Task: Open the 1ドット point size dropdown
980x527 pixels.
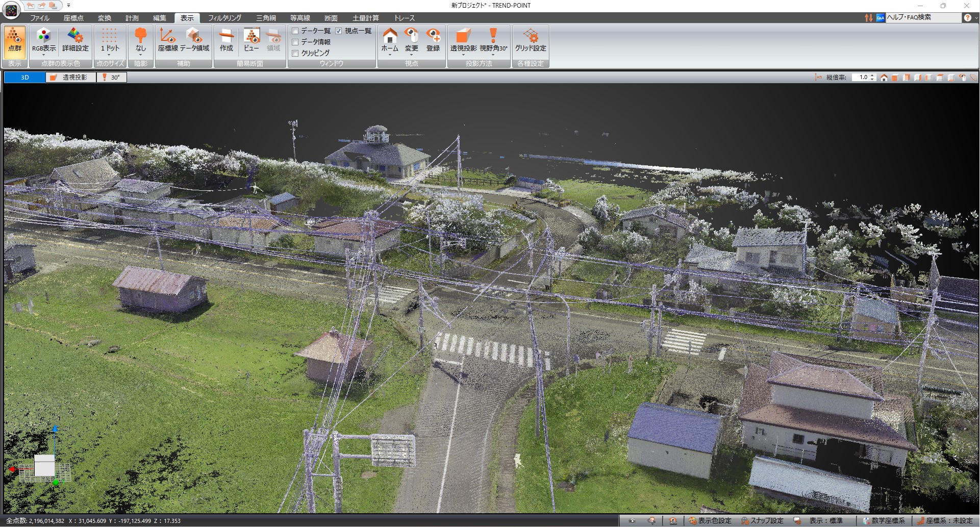Action: click(x=109, y=54)
